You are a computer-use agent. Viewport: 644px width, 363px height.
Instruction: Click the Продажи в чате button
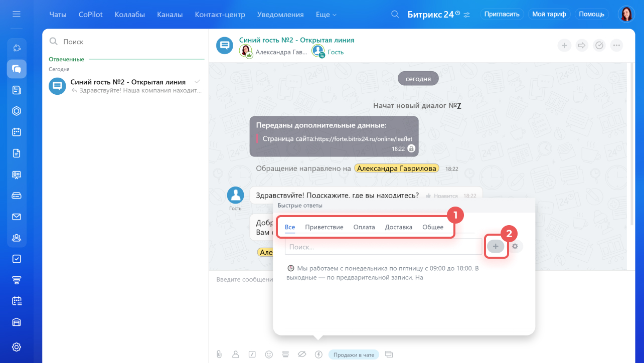coord(354,354)
